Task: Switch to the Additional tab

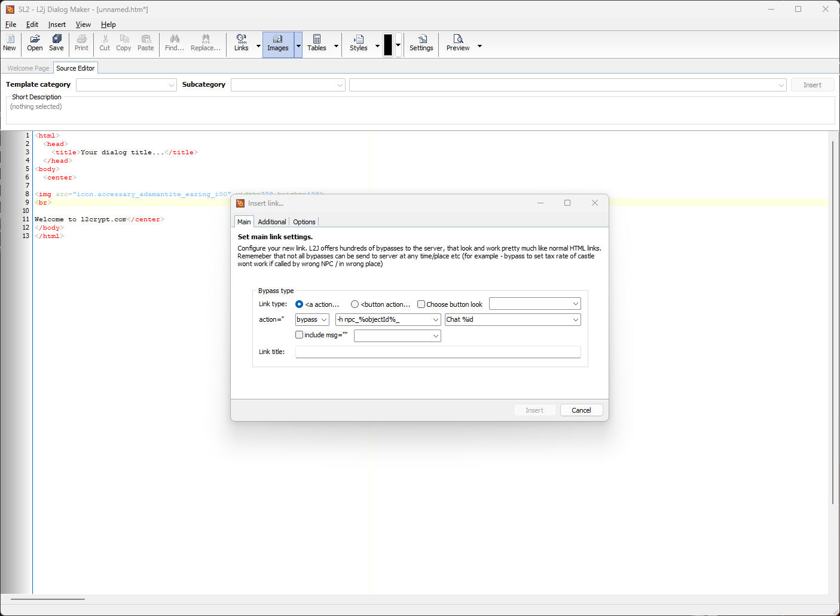Action: (x=272, y=221)
